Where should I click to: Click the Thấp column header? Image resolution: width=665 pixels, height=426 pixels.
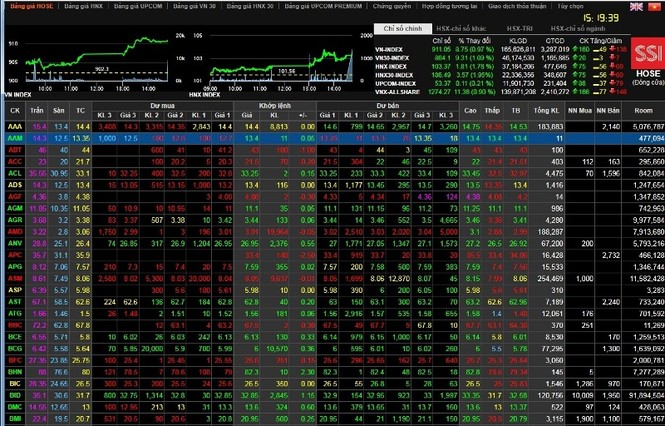[x=492, y=110]
